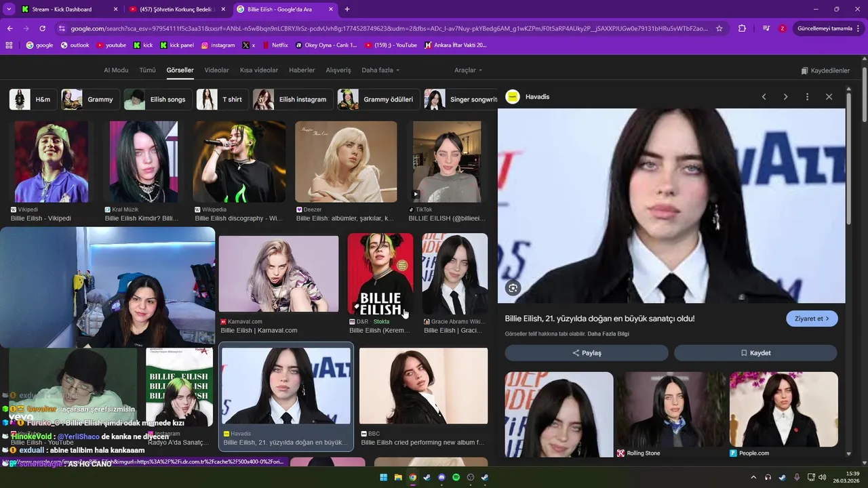Select the Haberler search tab
Screen dimensions: 868x488
tap(302, 70)
